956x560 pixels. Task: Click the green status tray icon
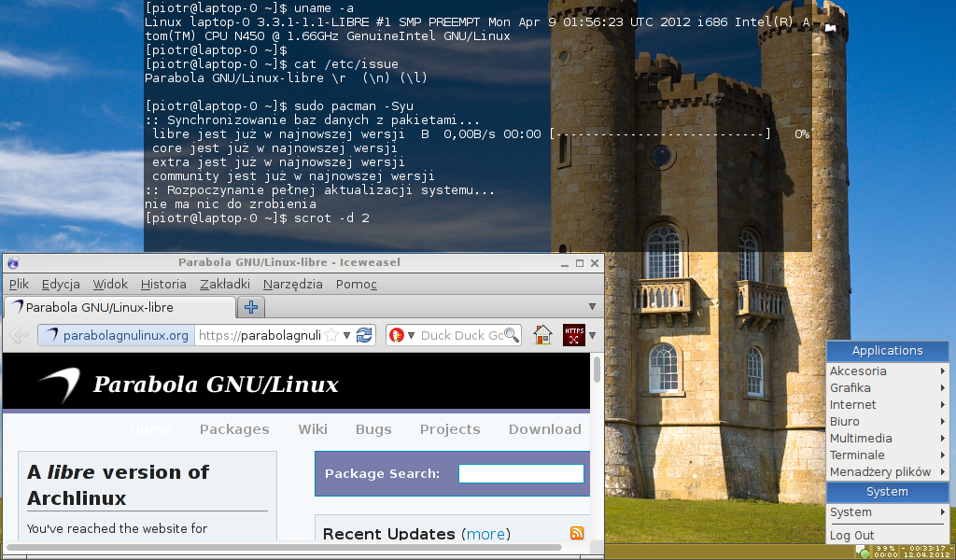tap(864, 553)
